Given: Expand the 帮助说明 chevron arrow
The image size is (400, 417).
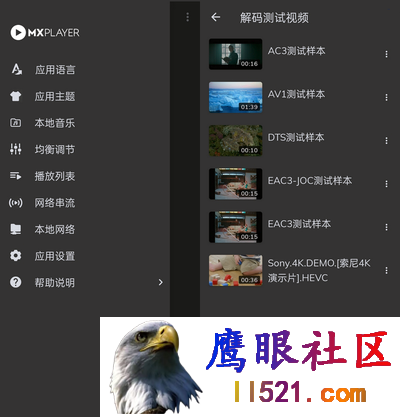Looking at the screenshot, I should coord(161,282).
